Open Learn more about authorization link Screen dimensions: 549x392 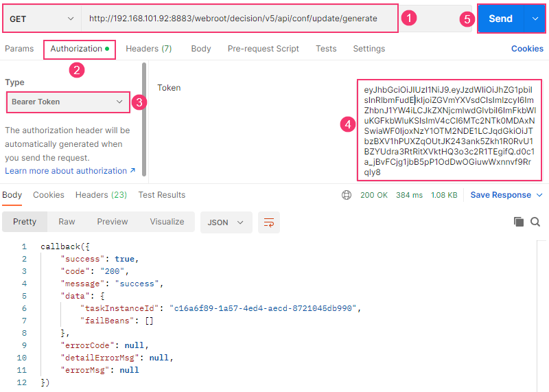pos(70,171)
